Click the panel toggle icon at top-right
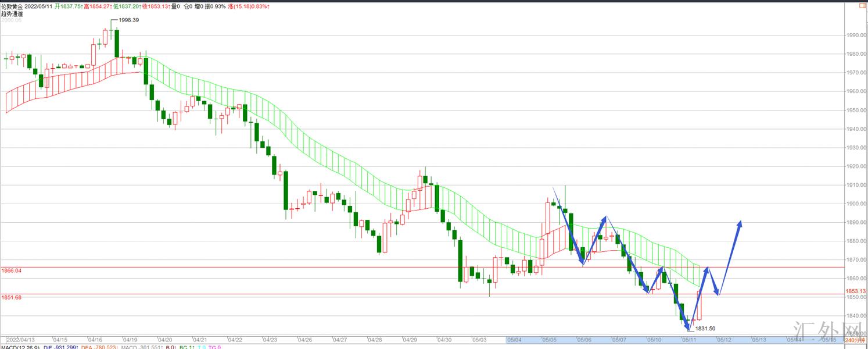 click(x=862, y=6)
